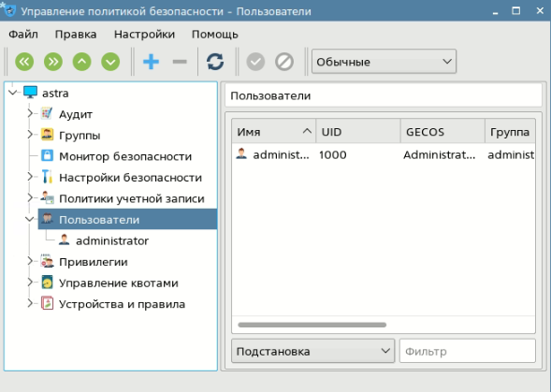This screenshot has width=551, height=392.
Task: Expand the Устройства и правила node
Action: (x=30, y=303)
